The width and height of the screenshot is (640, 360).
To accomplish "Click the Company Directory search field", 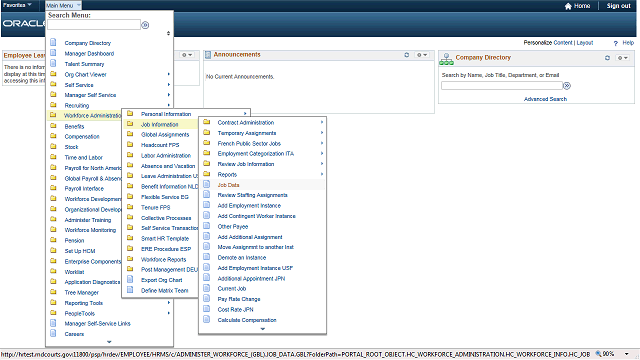I will tap(502, 85).
